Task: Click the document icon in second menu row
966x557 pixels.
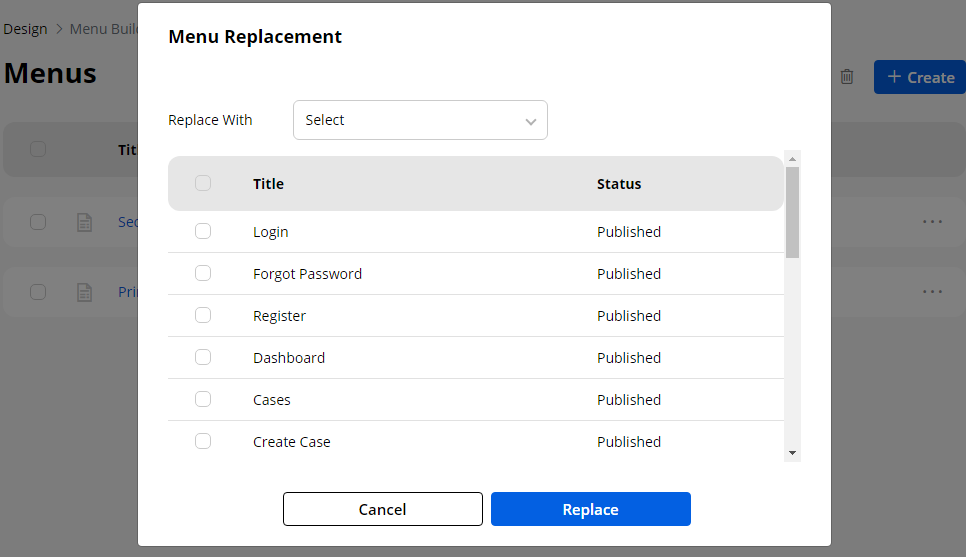Action: (x=85, y=292)
